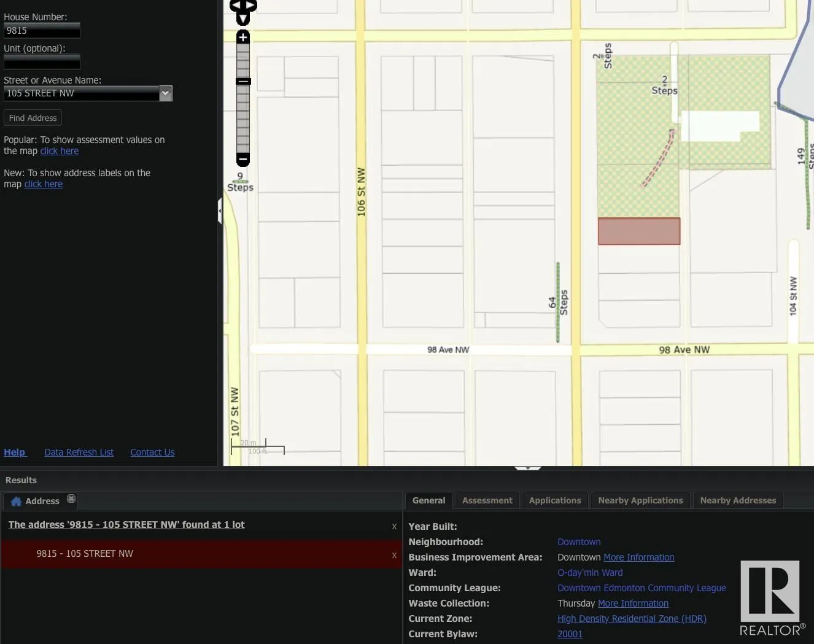The height and width of the screenshot is (644, 814).
Task: Close the Address results tab
Action: click(71, 499)
